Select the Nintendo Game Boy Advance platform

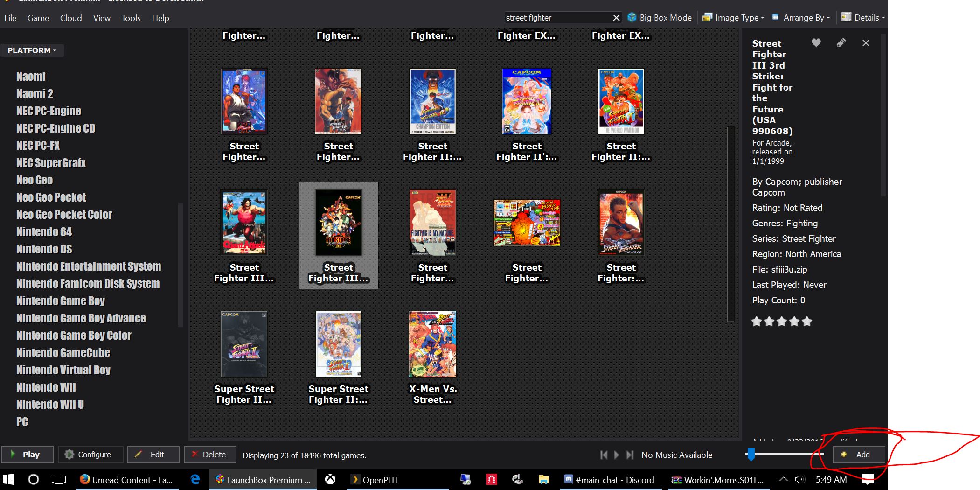point(81,318)
